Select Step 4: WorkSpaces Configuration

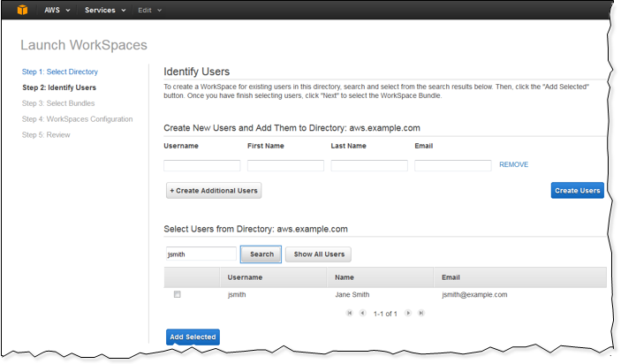point(77,119)
